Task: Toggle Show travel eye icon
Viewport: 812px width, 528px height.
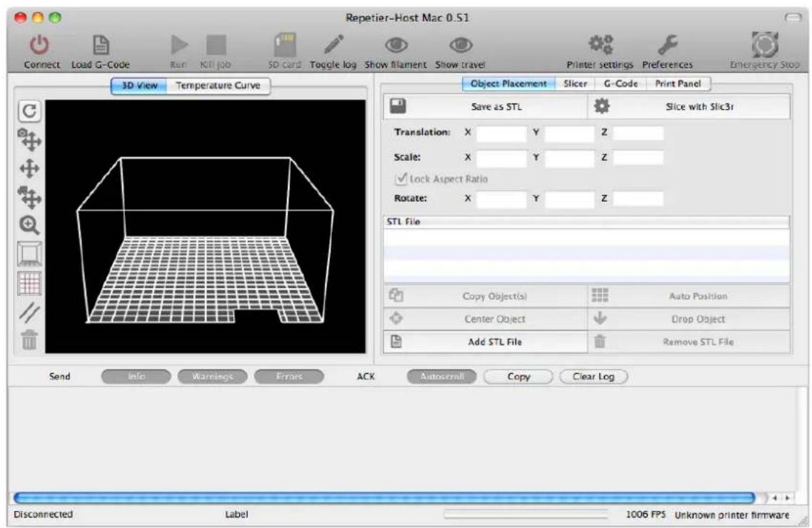Action: 461,45
